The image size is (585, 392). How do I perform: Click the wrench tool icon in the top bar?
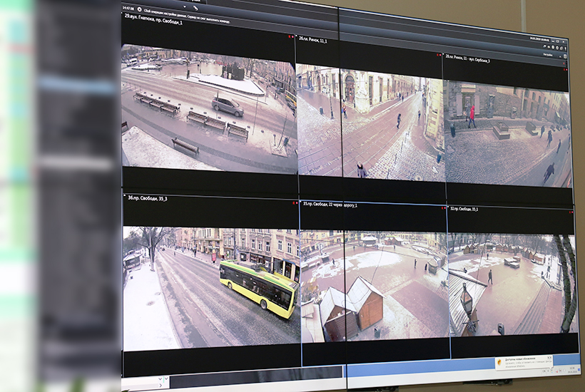[x=195, y=8]
